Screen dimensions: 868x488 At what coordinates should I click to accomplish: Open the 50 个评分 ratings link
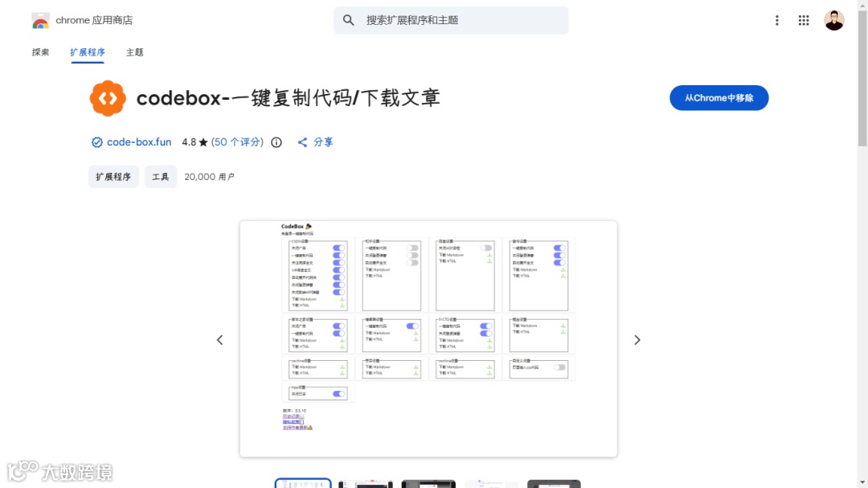[237, 142]
